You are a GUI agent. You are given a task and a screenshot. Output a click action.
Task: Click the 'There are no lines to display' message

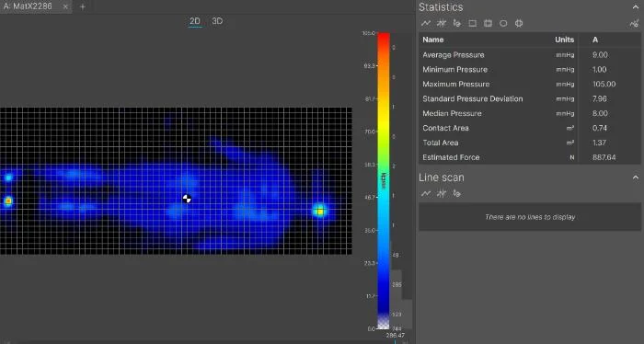tap(530, 217)
